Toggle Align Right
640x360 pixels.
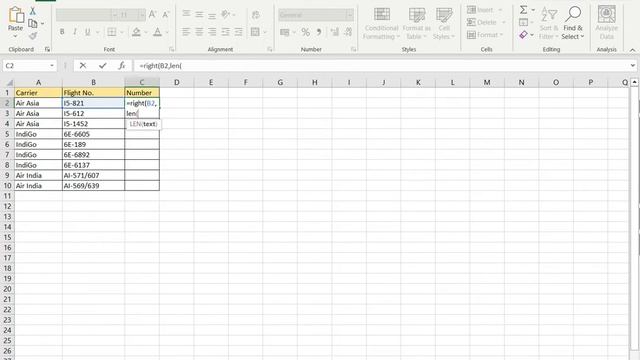pos(212,32)
